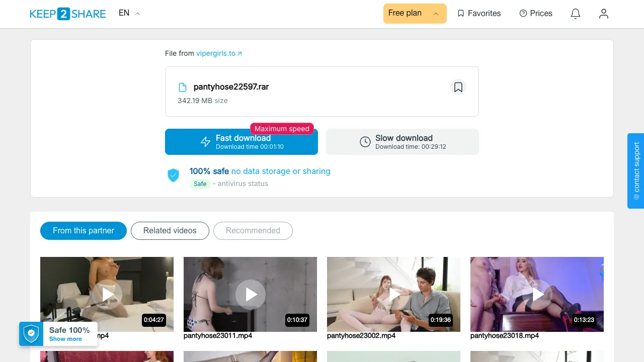Switch to the Related videos tab
Screen dimensions: 644x362
(x=170, y=231)
